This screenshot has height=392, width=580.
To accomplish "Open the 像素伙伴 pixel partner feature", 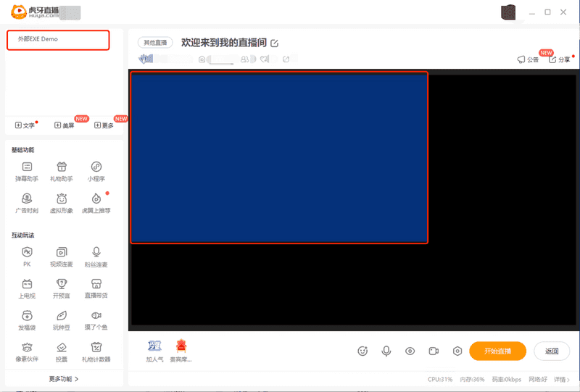I will pos(27,352).
